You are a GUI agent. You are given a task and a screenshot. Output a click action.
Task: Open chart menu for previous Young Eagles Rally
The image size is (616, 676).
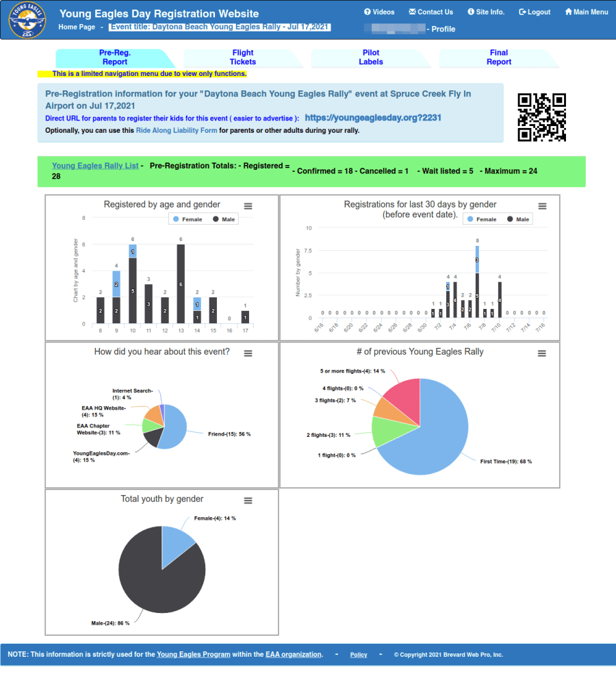[x=542, y=353]
